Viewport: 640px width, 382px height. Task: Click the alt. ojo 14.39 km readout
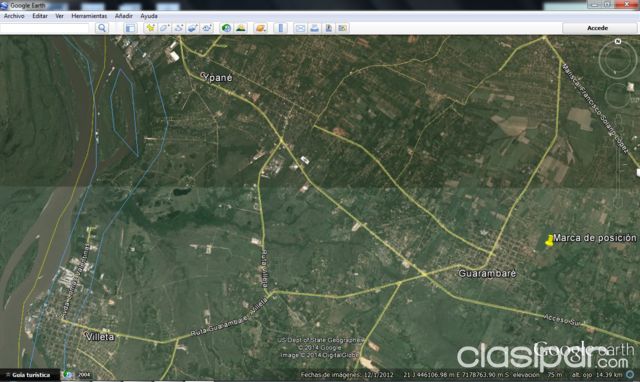[x=597, y=374]
